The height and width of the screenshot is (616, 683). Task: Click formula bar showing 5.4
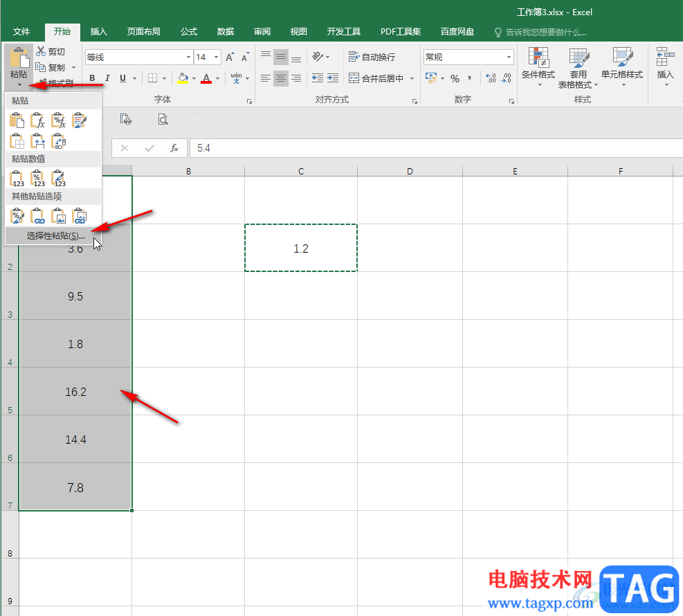tap(436, 148)
